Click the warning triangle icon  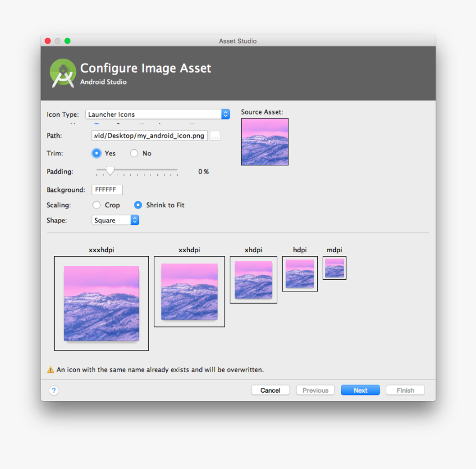[x=50, y=370]
